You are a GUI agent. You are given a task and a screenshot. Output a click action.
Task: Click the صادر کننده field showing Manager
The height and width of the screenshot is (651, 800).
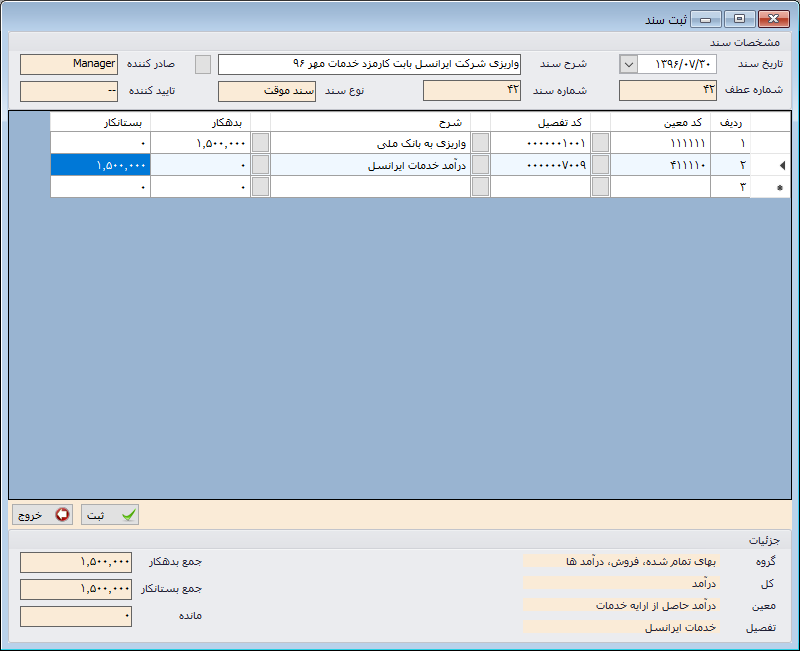(69, 64)
